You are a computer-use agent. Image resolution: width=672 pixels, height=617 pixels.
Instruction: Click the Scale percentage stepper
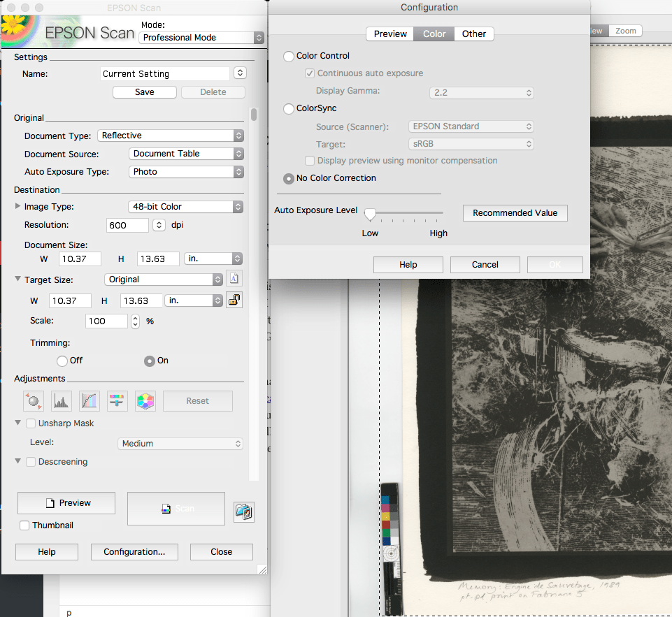pos(135,321)
